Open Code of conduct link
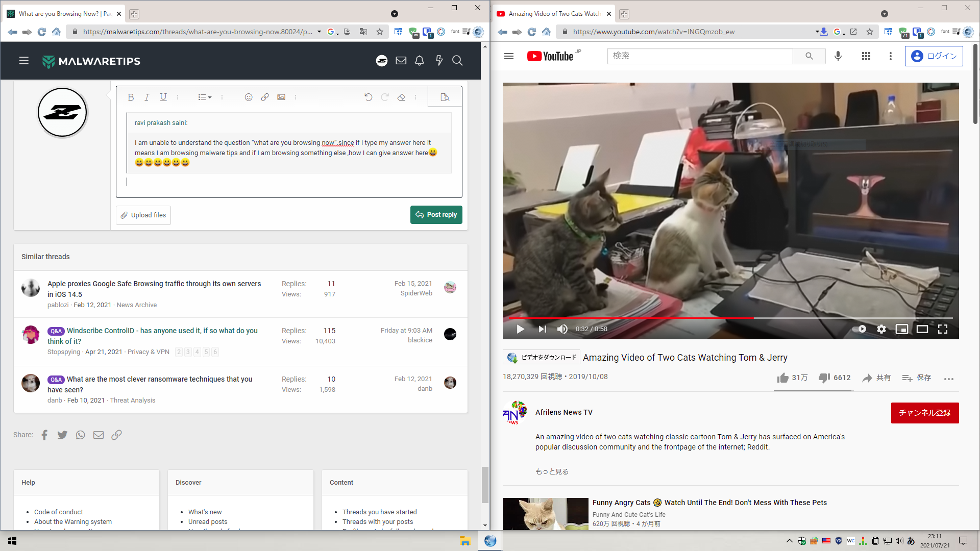Viewport: 980px width, 551px height. pyautogui.click(x=58, y=512)
